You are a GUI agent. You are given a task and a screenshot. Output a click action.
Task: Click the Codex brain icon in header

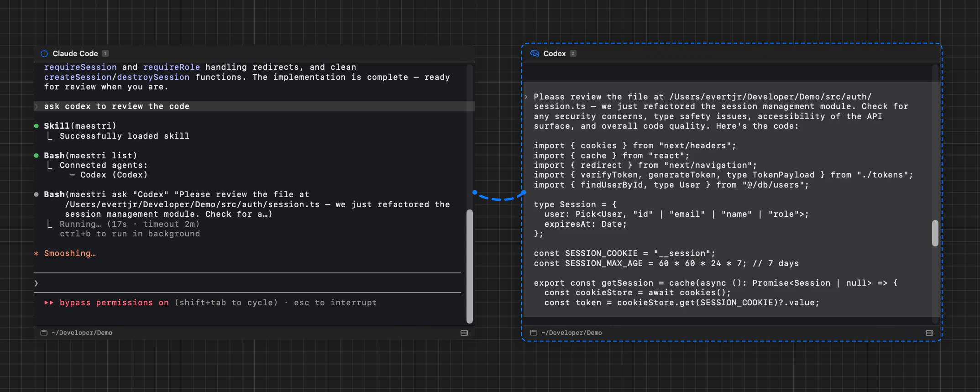[x=535, y=53]
